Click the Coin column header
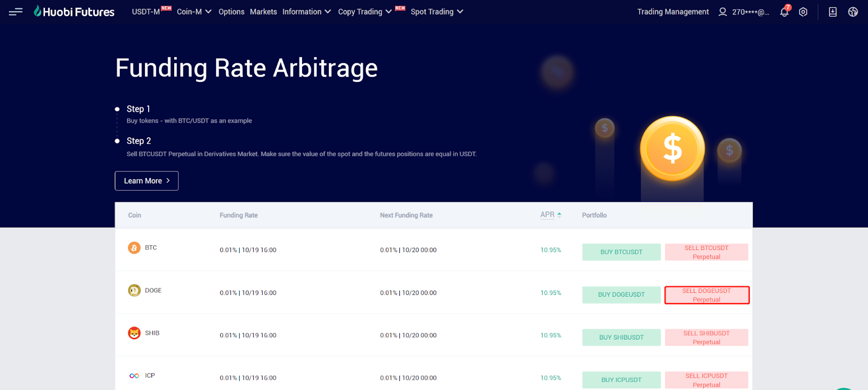This screenshot has width=868, height=390. point(135,215)
